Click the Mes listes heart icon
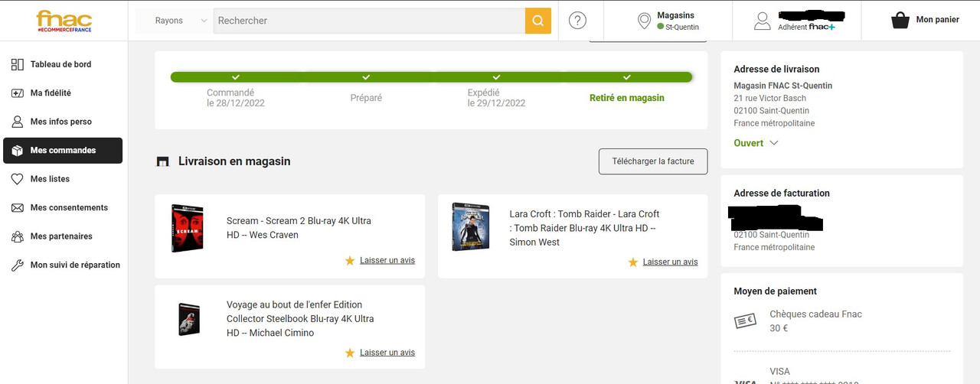 17,179
